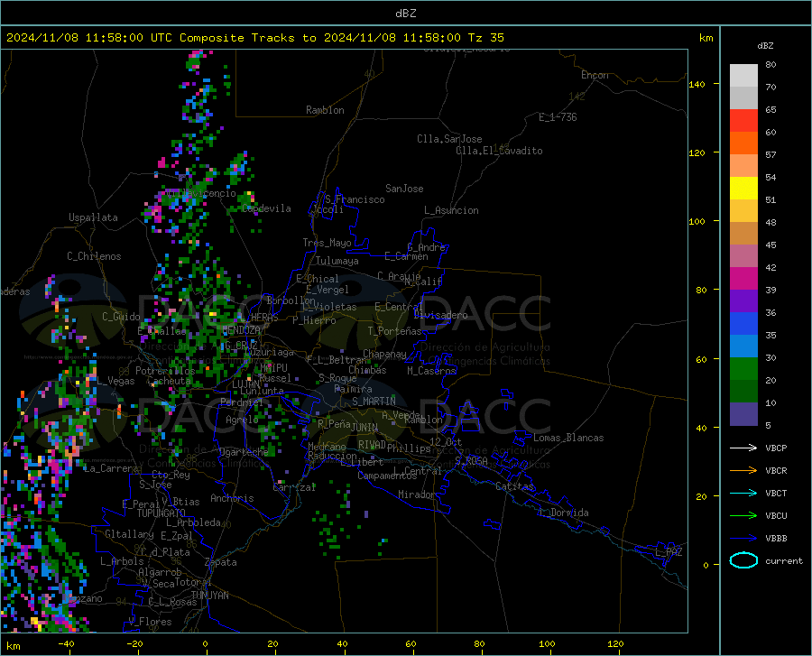The height and width of the screenshot is (656, 812).
Task: Click the 'Divisadero' map label
Action: 440,315
